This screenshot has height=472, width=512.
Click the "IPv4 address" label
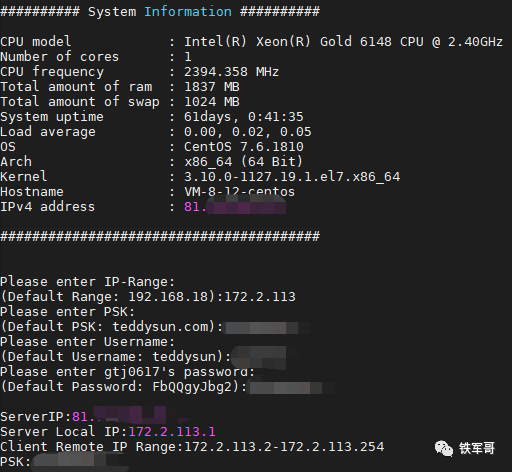47,207
